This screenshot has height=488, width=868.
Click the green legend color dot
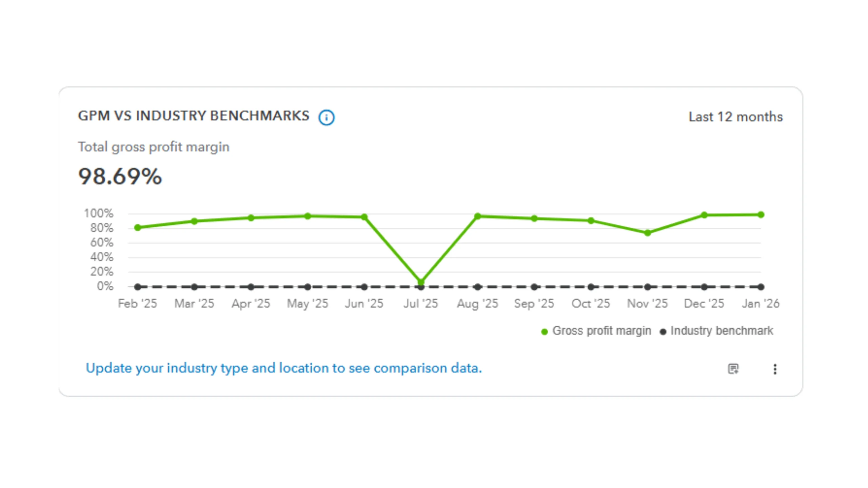pos(544,332)
